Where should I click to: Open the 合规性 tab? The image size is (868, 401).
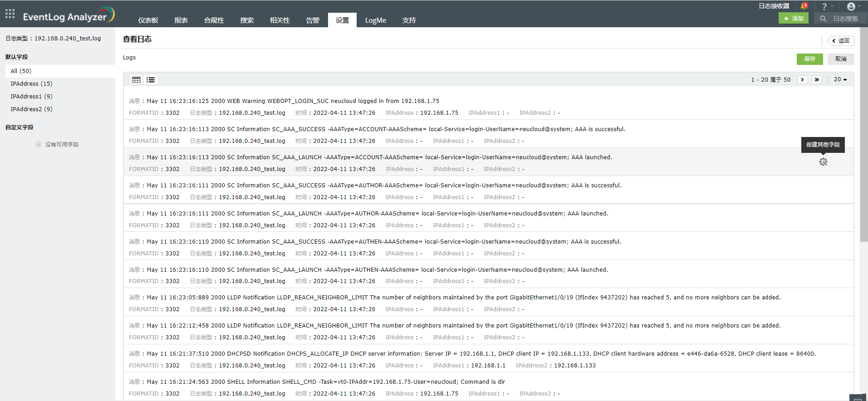click(x=214, y=20)
